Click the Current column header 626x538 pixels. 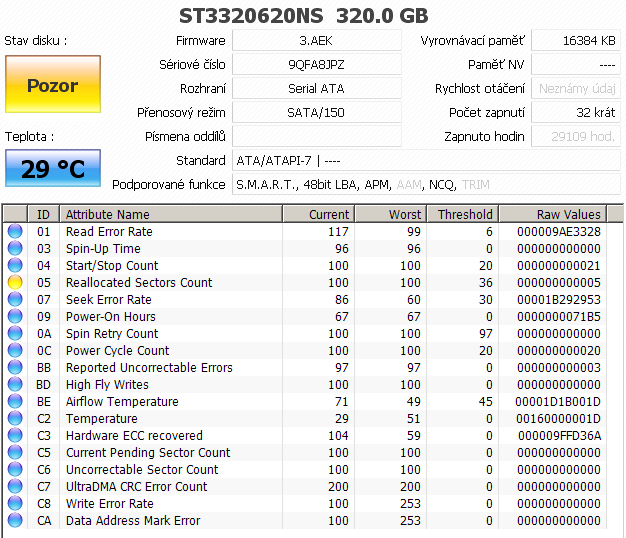tap(319, 214)
